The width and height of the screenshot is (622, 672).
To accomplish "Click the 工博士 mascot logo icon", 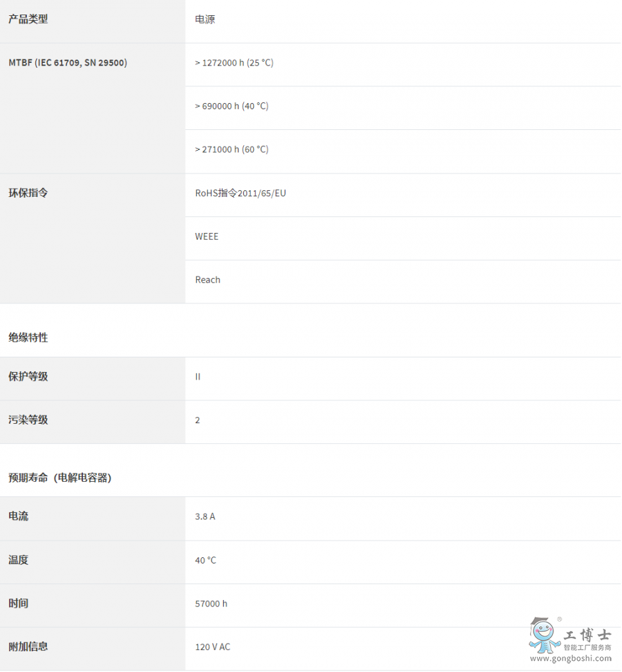I will [544, 635].
